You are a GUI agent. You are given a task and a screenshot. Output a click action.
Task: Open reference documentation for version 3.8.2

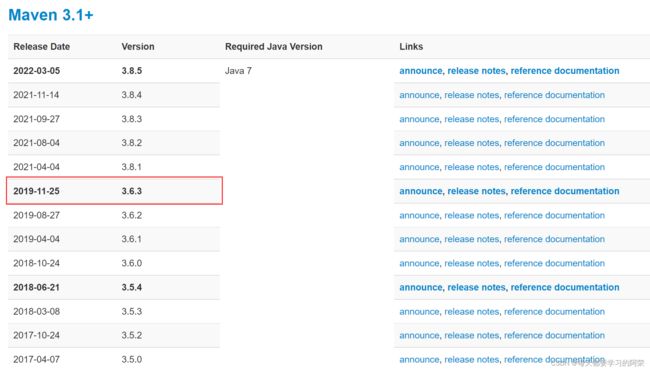click(x=554, y=143)
